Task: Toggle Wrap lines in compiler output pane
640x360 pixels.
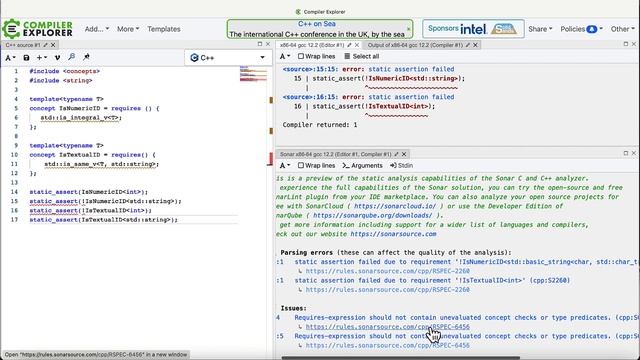Action: tap(317, 56)
